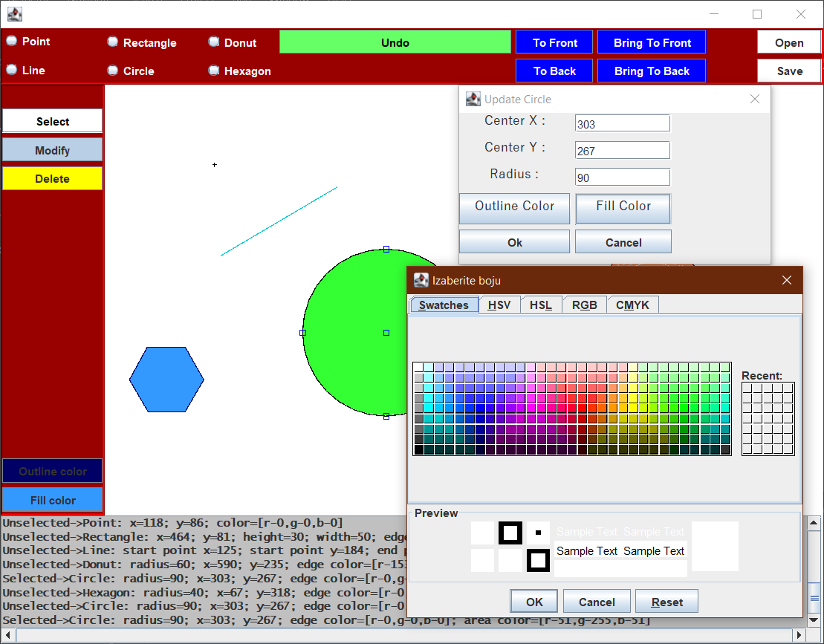Click the green circle on canvas
Screen dimensions: 824x644
[357, 333]
